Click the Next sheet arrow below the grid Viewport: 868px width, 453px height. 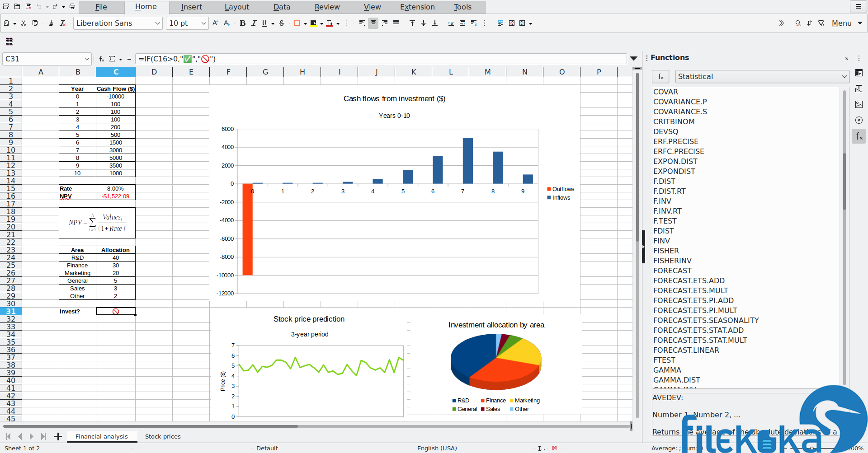31,436
